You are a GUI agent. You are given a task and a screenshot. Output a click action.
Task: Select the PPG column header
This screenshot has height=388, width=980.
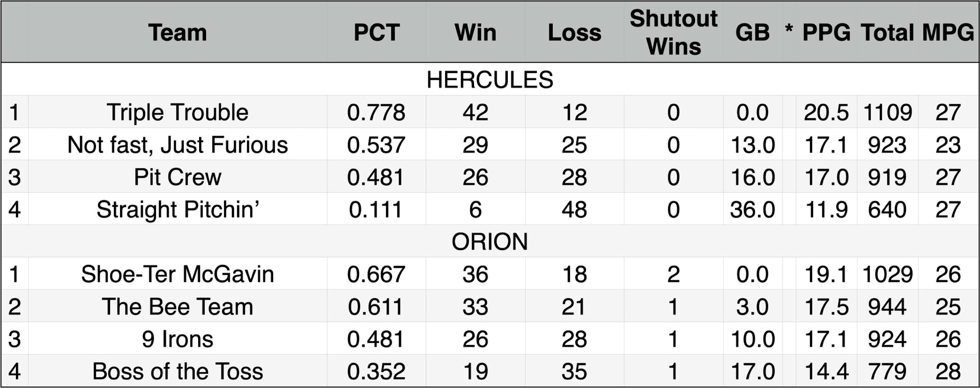click(826, 33)
